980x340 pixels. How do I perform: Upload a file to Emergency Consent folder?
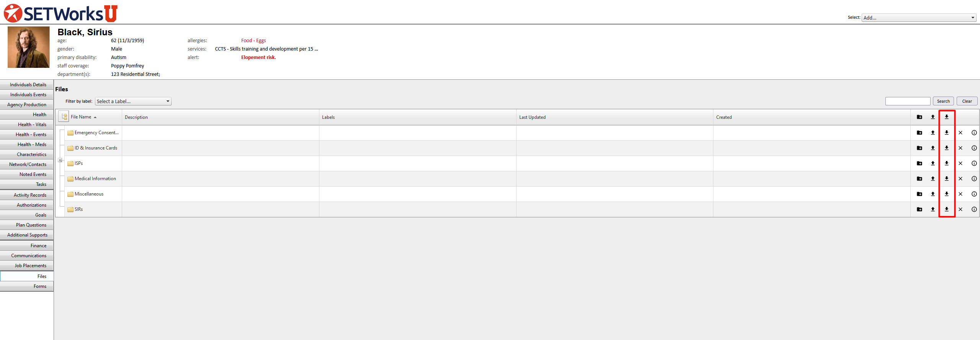933,133
